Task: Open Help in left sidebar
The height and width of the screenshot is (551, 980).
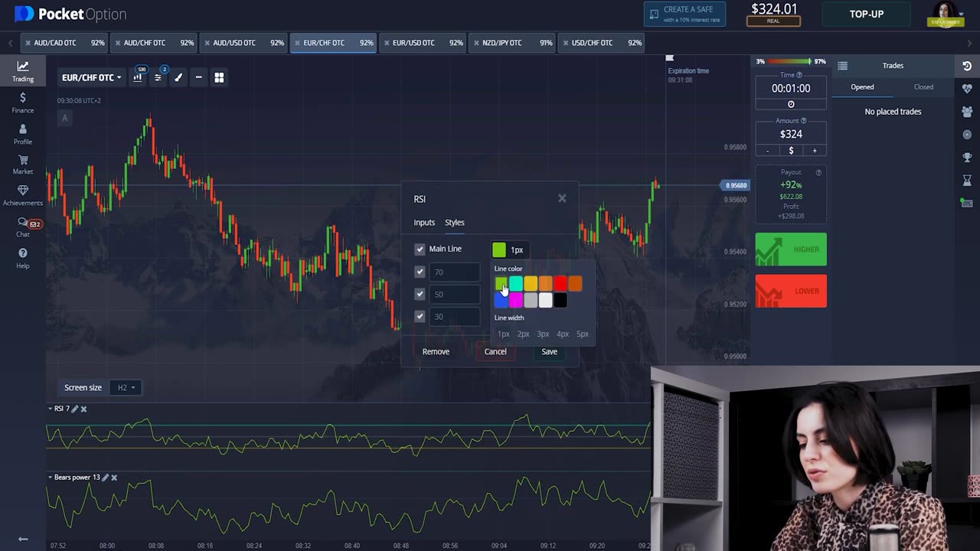Action: point(23,258)
